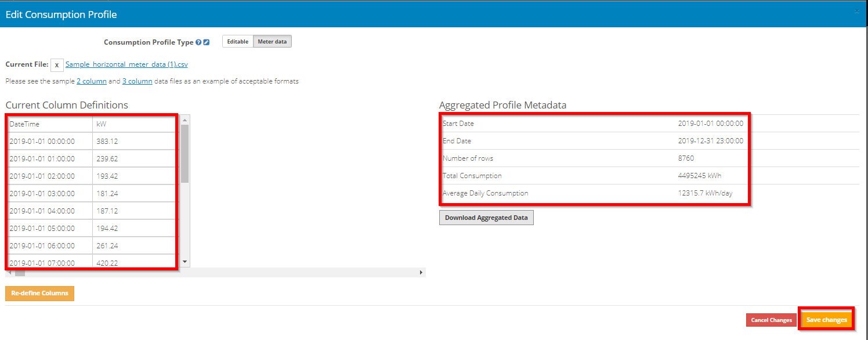
Task: Switch profile type to Editable
Action: (238, 42)
